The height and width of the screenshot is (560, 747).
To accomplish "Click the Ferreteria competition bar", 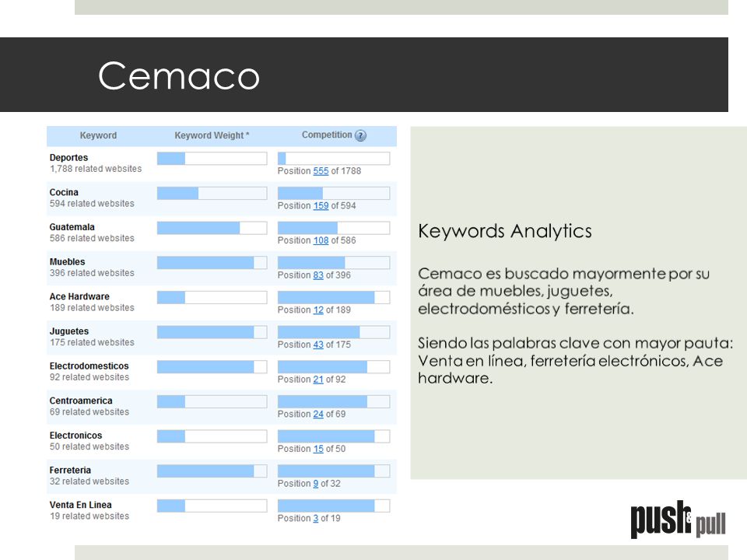I will click(x=334, y=471).
